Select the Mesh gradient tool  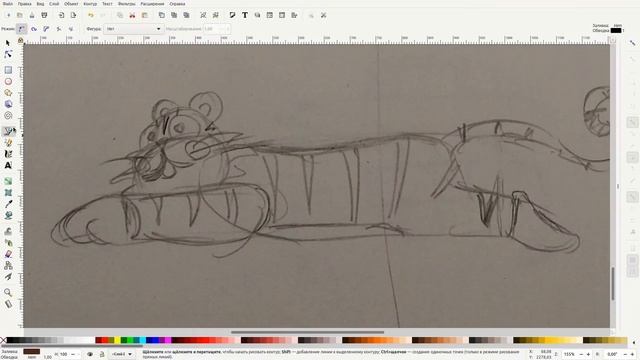8,193
